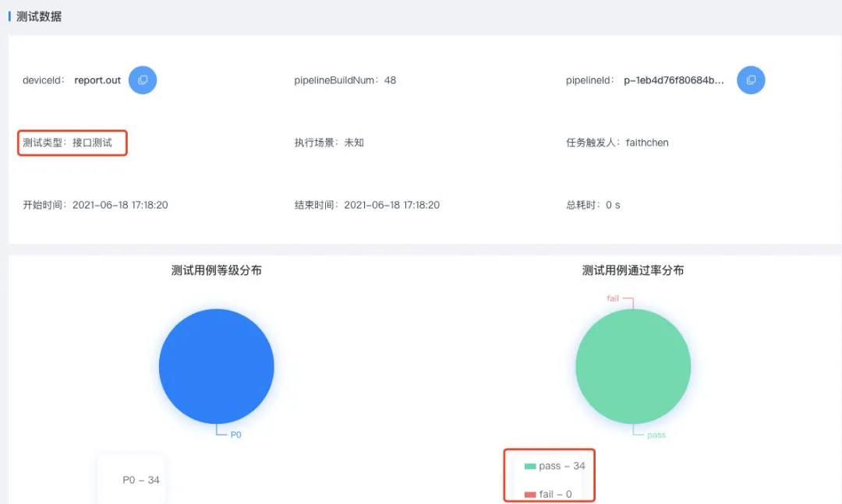This screenshot has width=842, height=504.
Task: Click the 开始时间 timestamp
Action: 120,206
